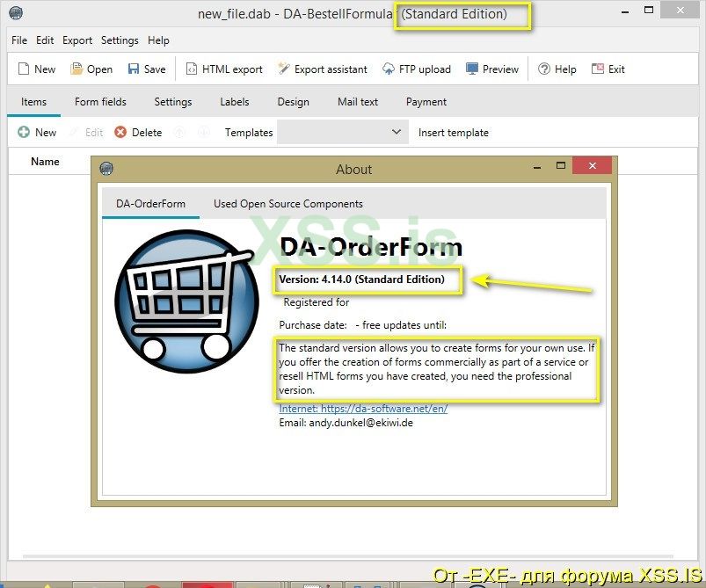This screenshot has width=706, height=588.
Task: Add a new item with green plus
Action: pyautogui.click(x=24, y=132)
